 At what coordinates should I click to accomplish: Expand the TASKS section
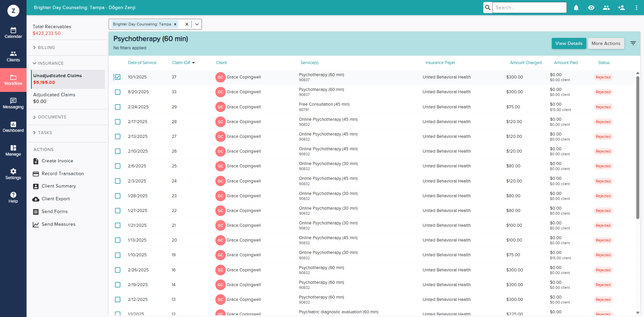pos(43,133)
